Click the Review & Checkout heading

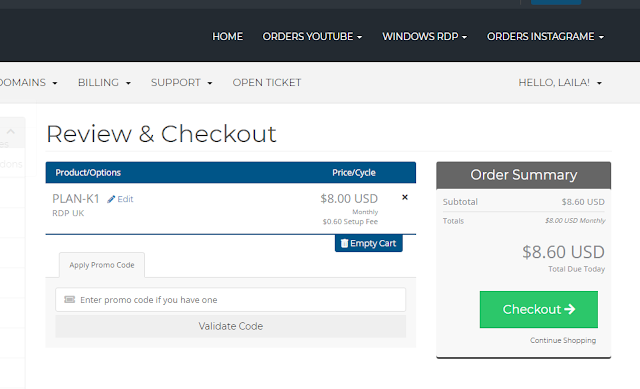[x=162, y=134]
